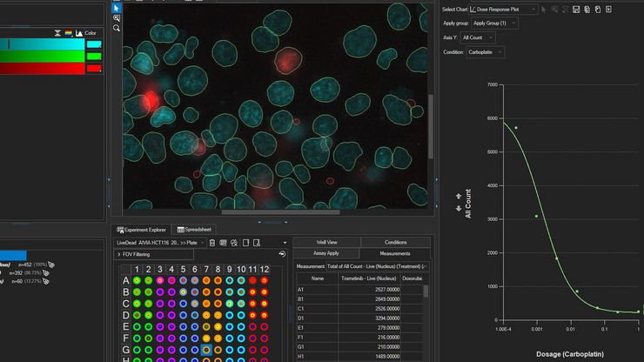Toggle well A1 in the plate map
This screenshot has width=644, height=362.
pos(137,281)
